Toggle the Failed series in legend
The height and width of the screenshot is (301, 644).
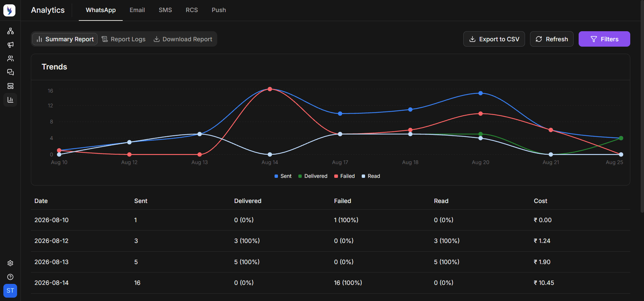344,176
